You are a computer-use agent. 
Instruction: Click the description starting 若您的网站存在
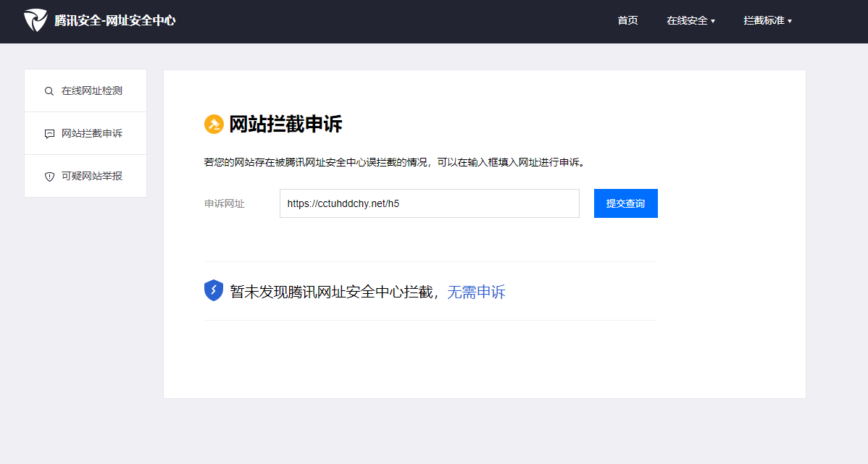pos(396,162)
